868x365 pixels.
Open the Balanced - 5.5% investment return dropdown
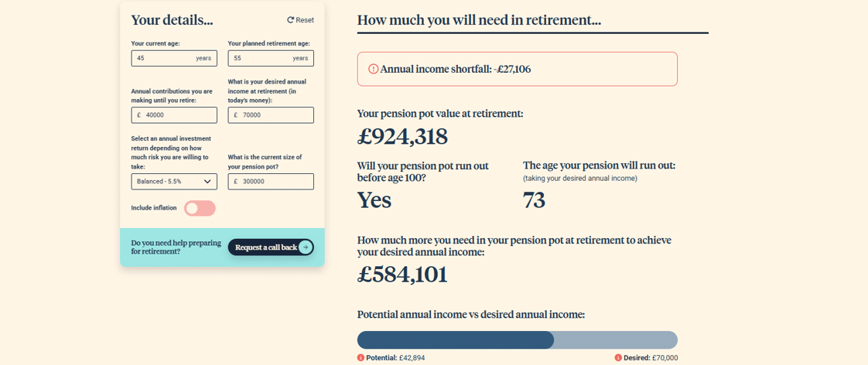point(174,182)
